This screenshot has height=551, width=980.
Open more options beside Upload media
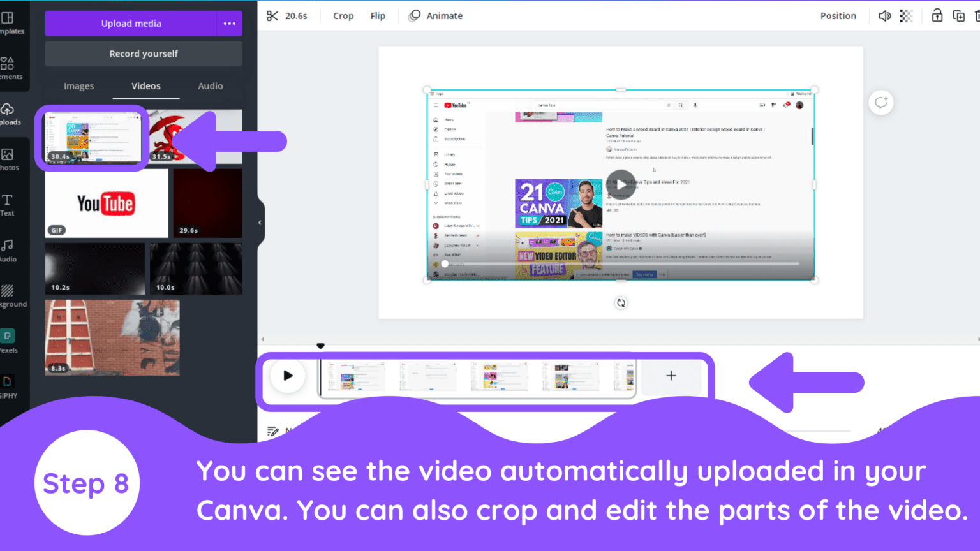tap(229, 24)
